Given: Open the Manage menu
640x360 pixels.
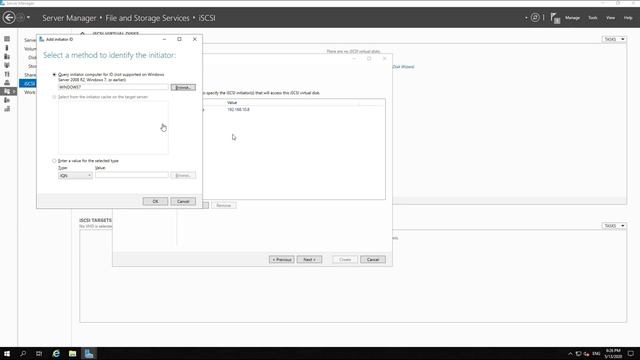Looking at the screenshot, I should point(572,18).
